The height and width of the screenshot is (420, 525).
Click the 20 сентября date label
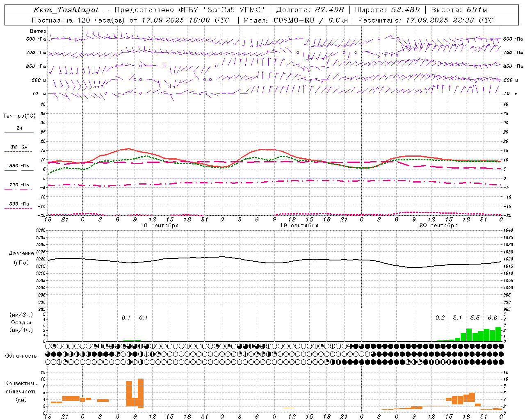coord(438,226)
